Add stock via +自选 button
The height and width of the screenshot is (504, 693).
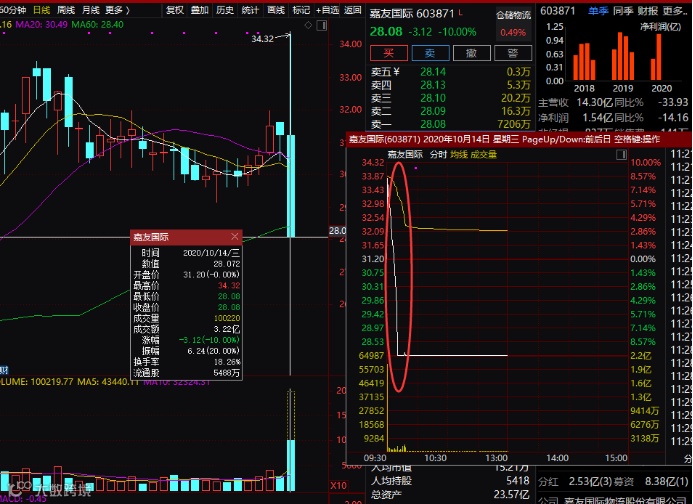(327, 10)
